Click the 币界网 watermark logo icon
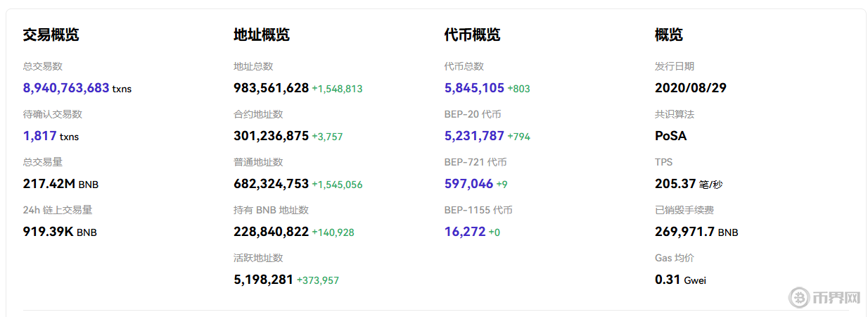868x317 pixels. (x=799, y=298)
